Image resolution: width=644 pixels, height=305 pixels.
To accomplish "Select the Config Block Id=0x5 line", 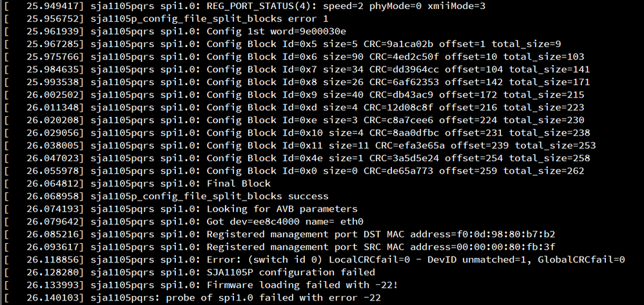I will point(282,44).
